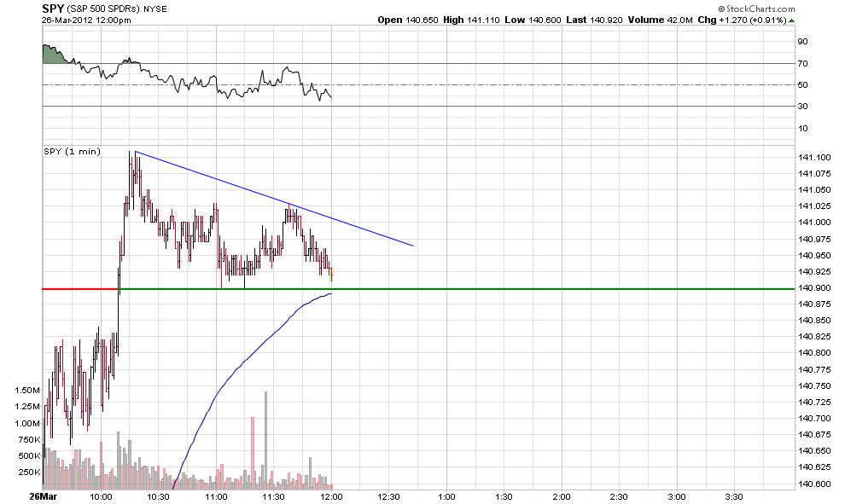Click the 3:30 time axis label
The height and width of the screenshot is (504, 845).
pyautogui.click(x=735, y=496)
